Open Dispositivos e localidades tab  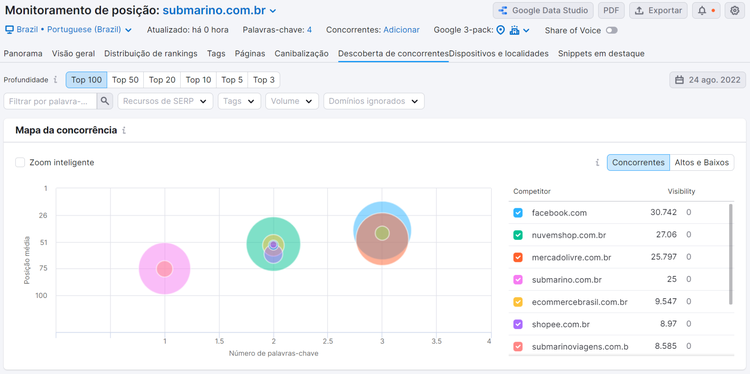click(498, 54)
